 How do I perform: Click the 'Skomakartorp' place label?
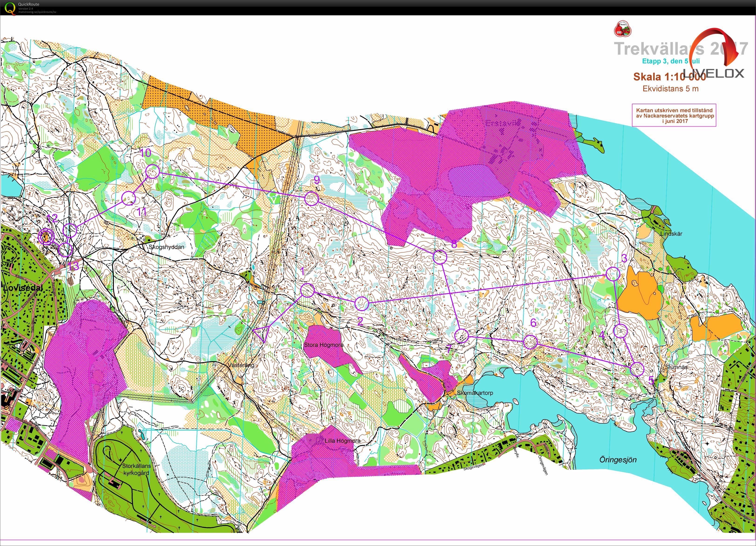coord(475,393)
